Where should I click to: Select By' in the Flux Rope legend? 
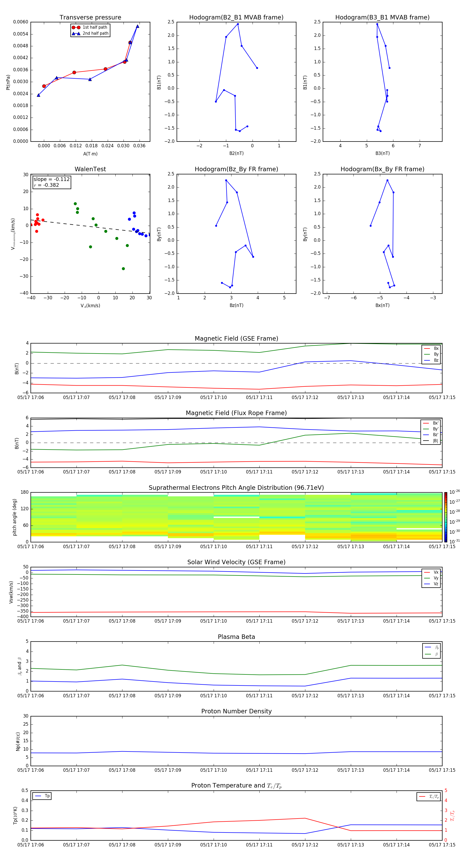431,429
